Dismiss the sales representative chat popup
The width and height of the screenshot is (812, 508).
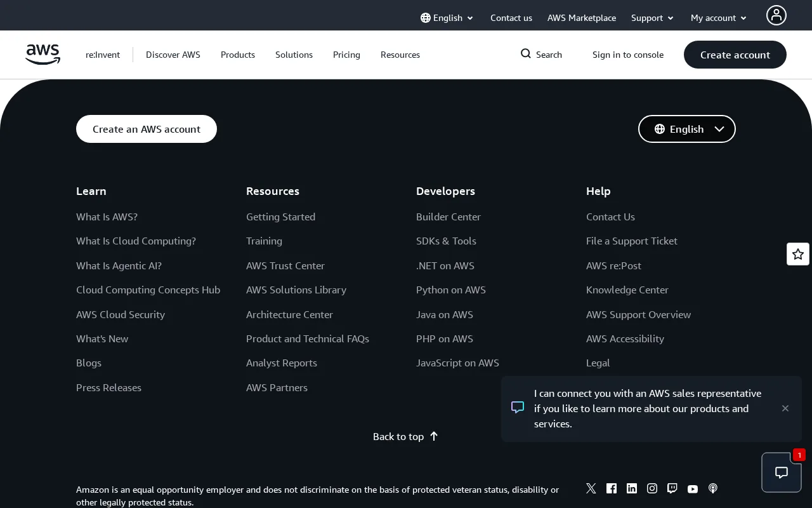785,408
